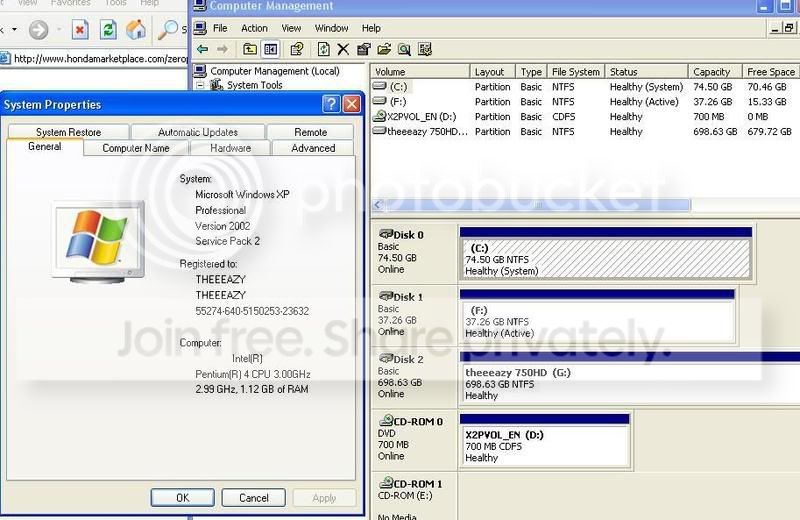Viewport: 800px width, 520px height.
Task: Switch to the Advanced tab
Action: click(x=313, y=148)
